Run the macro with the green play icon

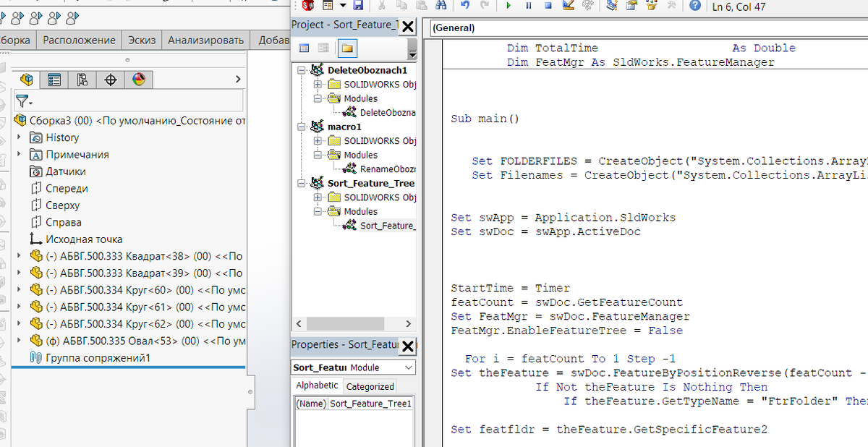pos(509,5)
